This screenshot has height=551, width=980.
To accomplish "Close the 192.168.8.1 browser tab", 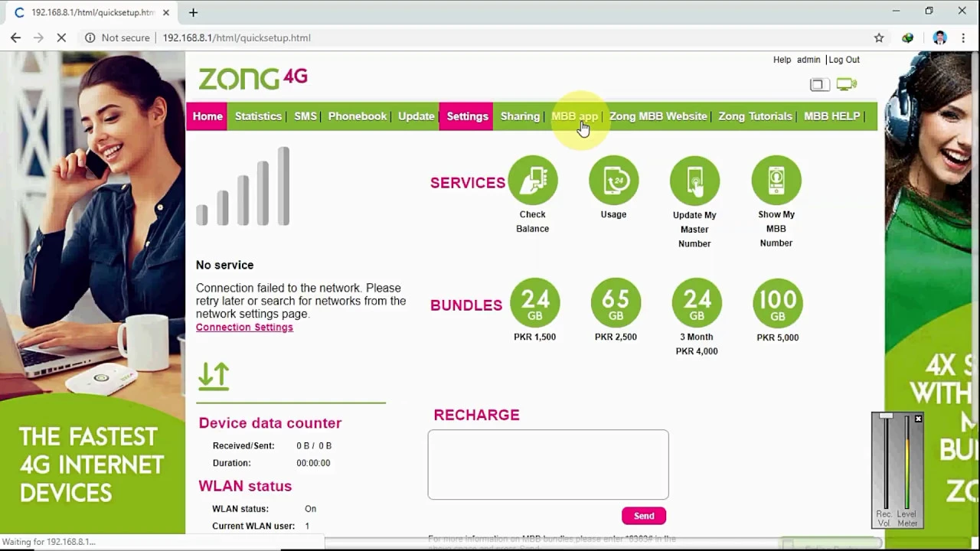I will 166,12.
